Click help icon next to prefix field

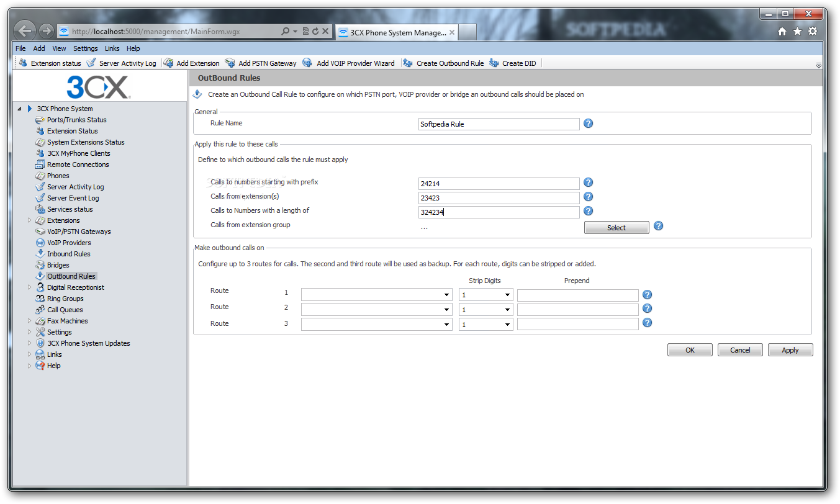[x=589, y=182]
